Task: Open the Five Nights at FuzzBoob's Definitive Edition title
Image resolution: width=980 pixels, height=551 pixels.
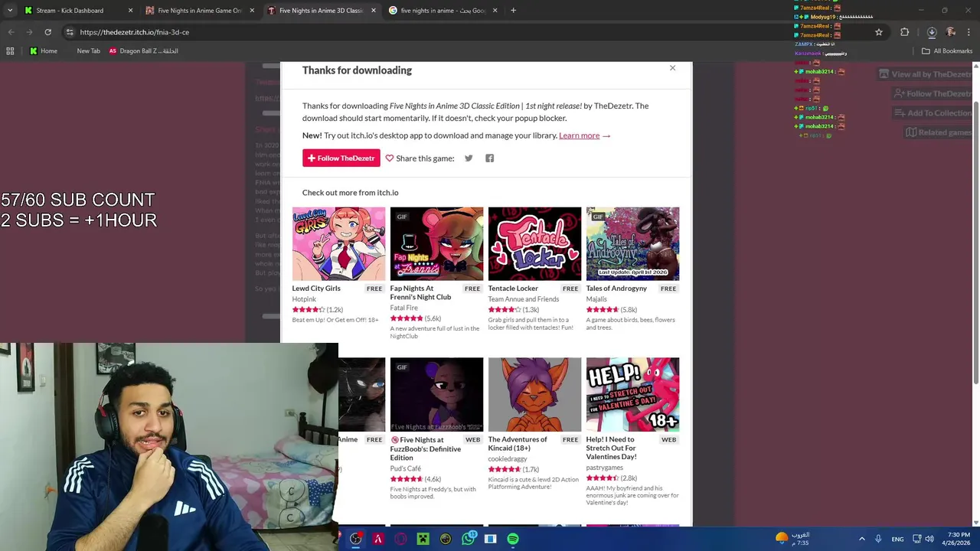Action: (426, 448)
